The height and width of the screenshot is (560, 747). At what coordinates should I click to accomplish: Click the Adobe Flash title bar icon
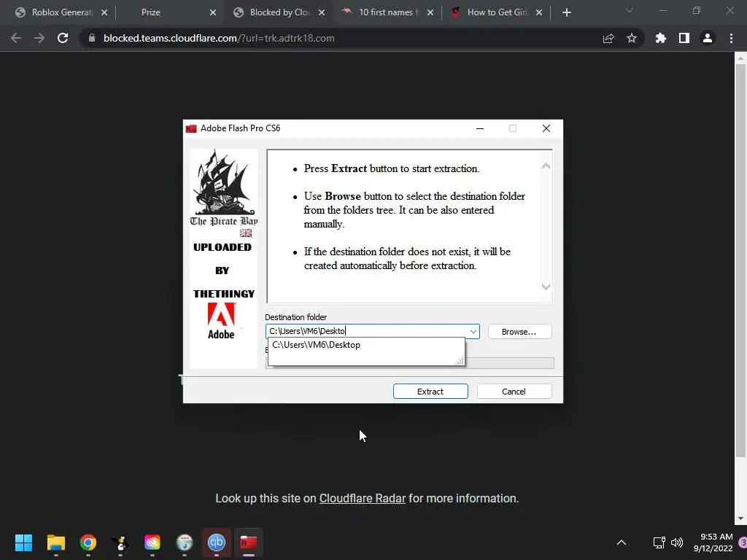pyautogui.click(x=191, y=128)
